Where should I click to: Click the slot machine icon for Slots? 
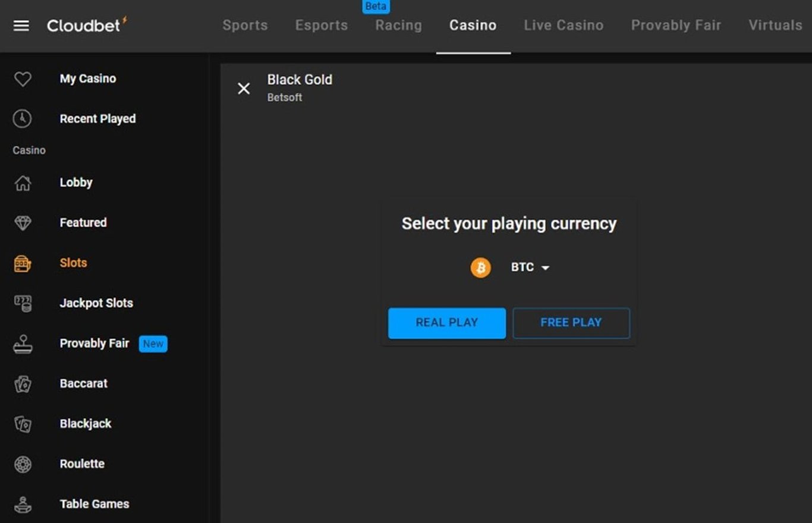click(23, 263)
